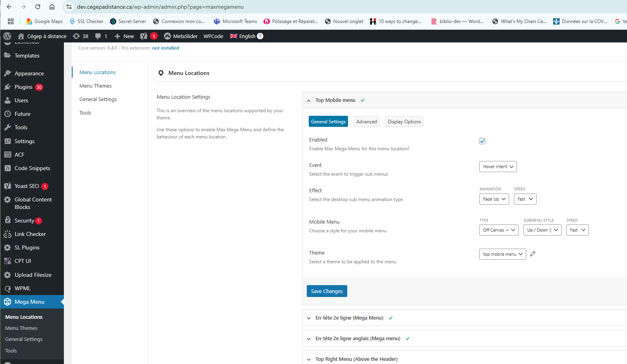627x364 pixels.
Task: Expand the En-tête 2e ligne (Mega Menu) section
Action: pyautogui.click(x=349, y=318)
